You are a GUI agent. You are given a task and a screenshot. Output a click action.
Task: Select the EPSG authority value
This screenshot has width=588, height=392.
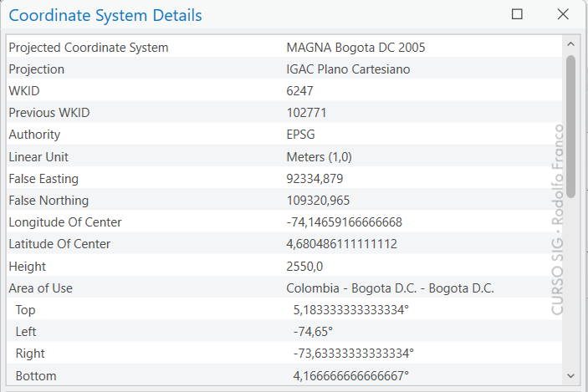click(301, 135)
